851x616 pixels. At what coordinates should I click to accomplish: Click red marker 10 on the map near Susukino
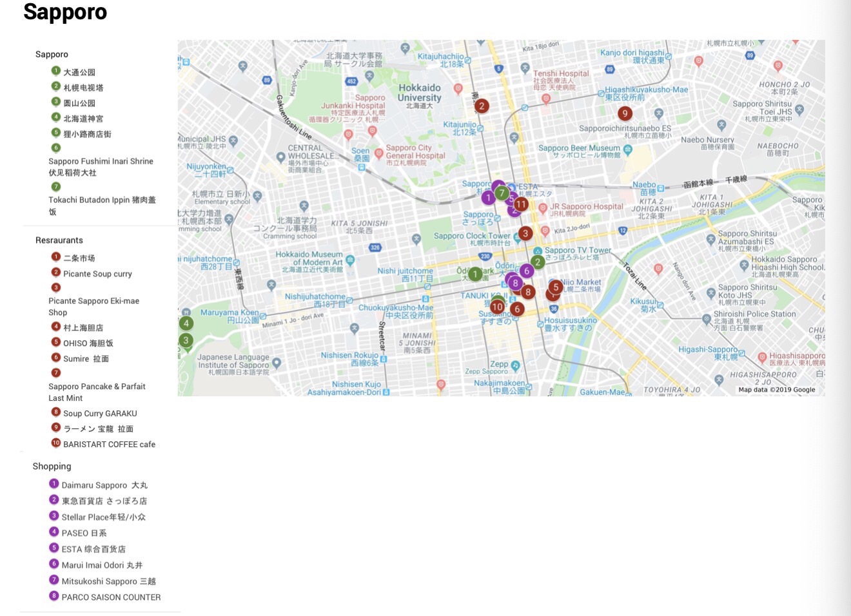pos(497,307)
